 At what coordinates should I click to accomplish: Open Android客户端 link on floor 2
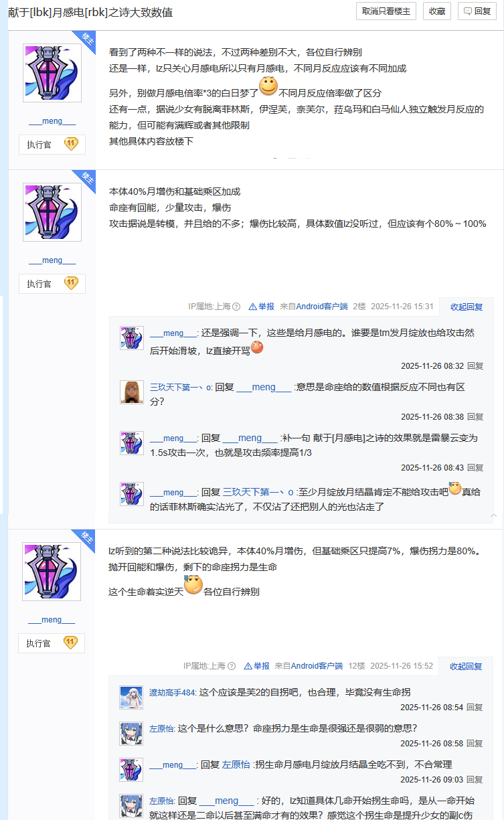[x=322, y=307]
